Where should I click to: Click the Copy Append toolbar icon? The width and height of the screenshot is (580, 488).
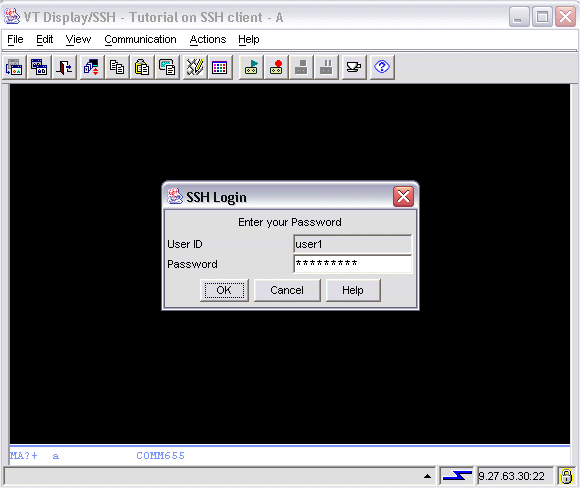tap(167, 67)
